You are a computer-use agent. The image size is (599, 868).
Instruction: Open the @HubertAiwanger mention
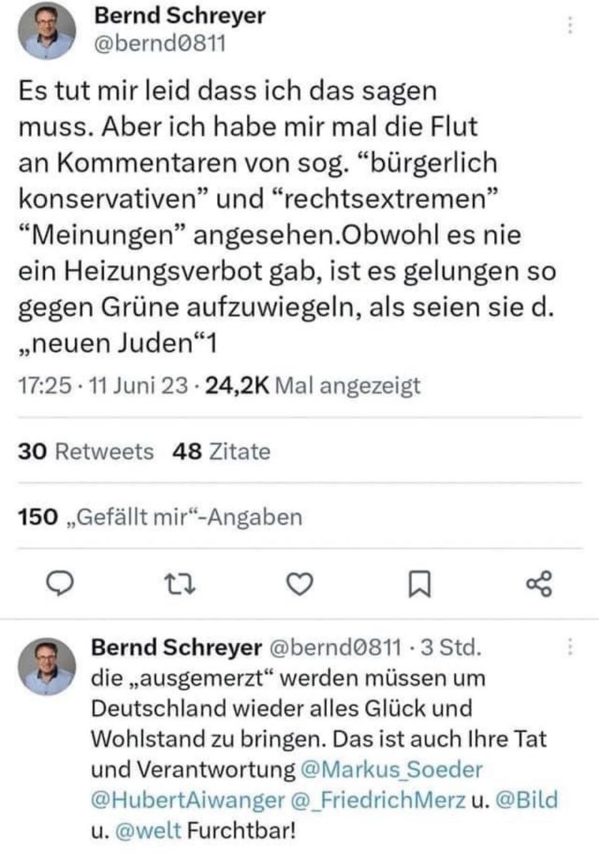coord(187,800)
